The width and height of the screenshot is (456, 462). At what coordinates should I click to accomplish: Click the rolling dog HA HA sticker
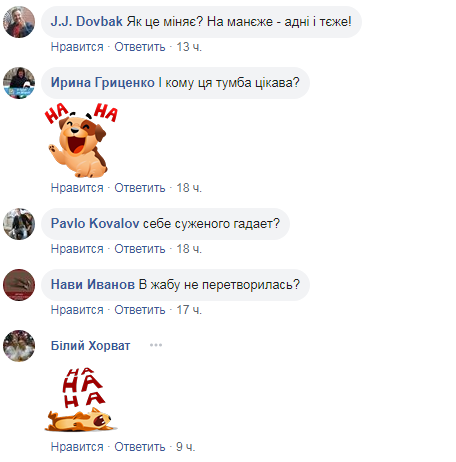(x=81, y=400)
